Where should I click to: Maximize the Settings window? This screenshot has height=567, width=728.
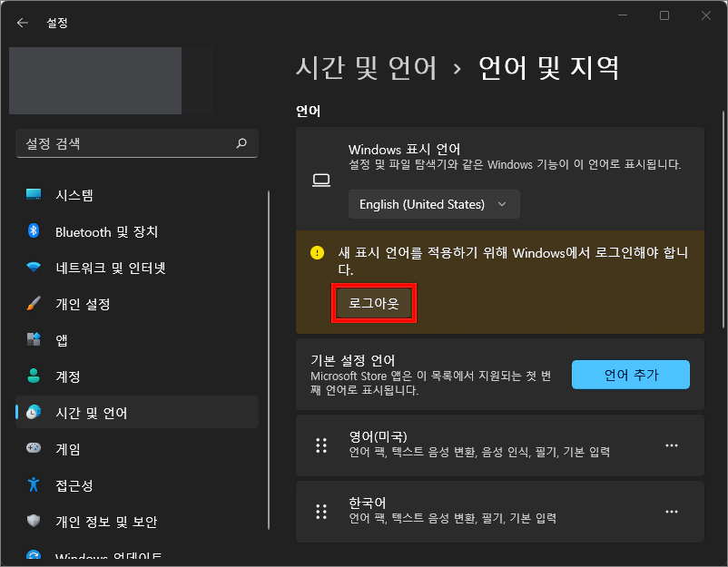point(664,15)
